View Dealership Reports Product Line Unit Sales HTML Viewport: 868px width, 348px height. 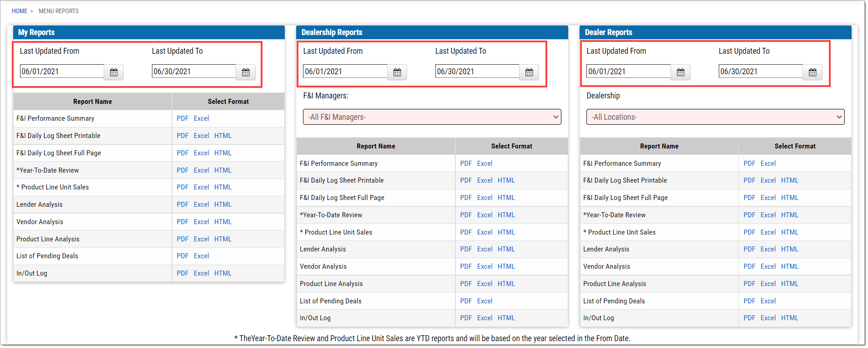pyautogui.click(x=506, y=232)
